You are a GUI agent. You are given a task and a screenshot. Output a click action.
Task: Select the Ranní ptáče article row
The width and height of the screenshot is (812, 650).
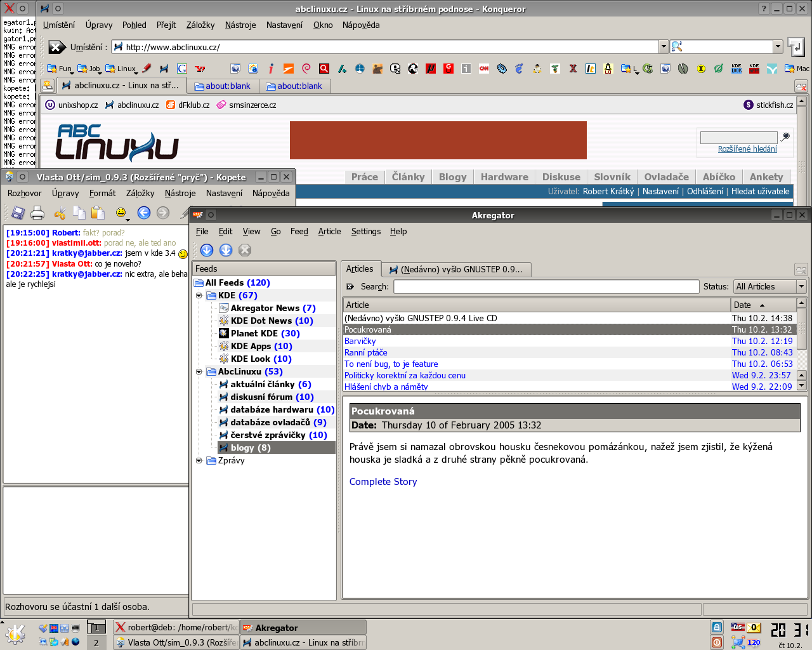pyautogui.click(x=568, y=353)
